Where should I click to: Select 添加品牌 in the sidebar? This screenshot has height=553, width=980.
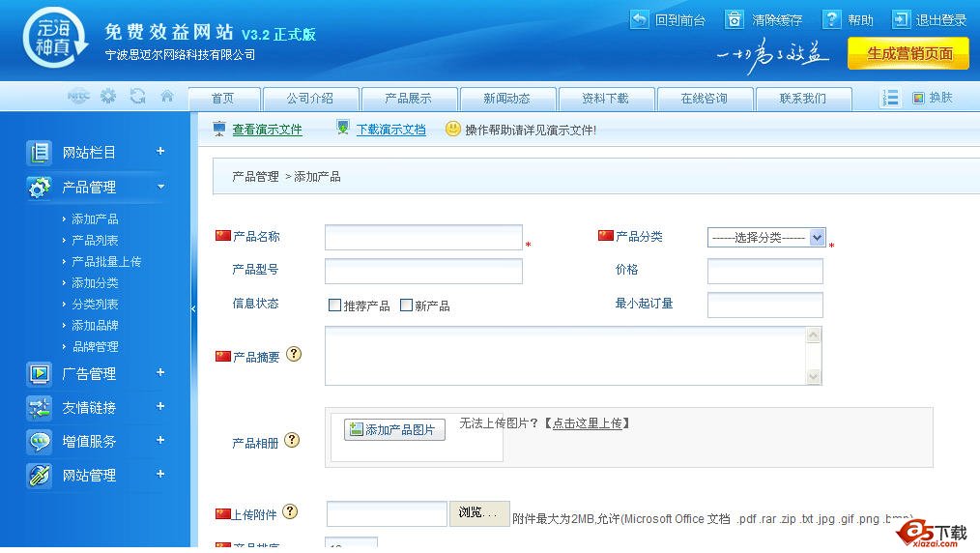point(95,325)
